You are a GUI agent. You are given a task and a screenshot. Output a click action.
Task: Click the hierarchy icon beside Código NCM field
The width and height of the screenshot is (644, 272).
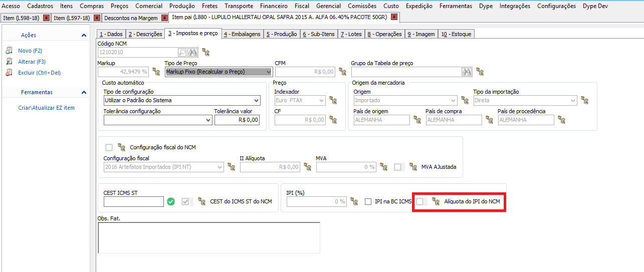[205, 52]
